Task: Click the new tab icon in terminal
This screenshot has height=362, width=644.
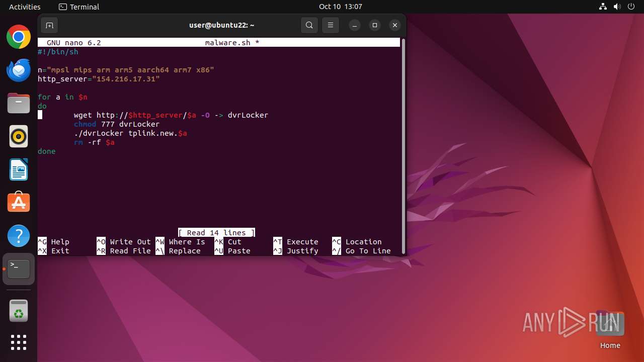Action: tap(49, 25)
